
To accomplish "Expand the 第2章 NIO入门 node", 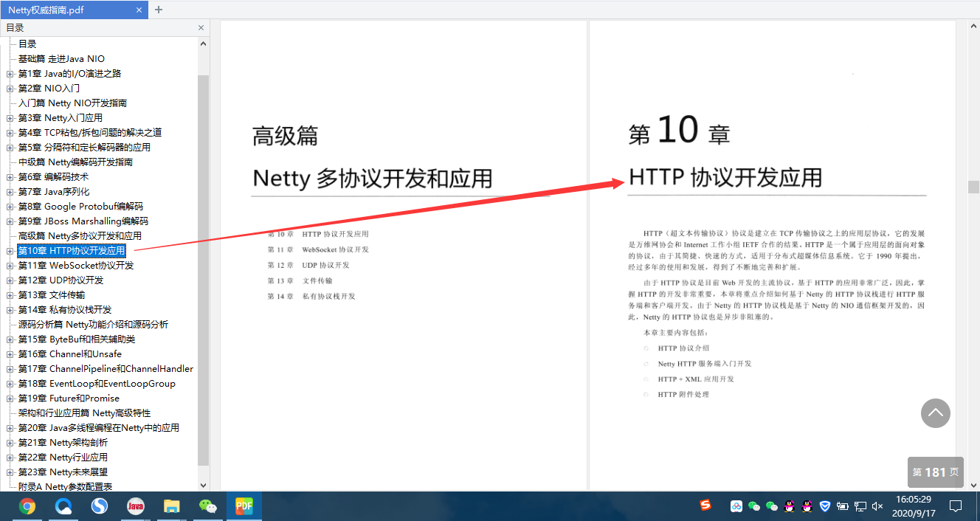I will (10, 89).
